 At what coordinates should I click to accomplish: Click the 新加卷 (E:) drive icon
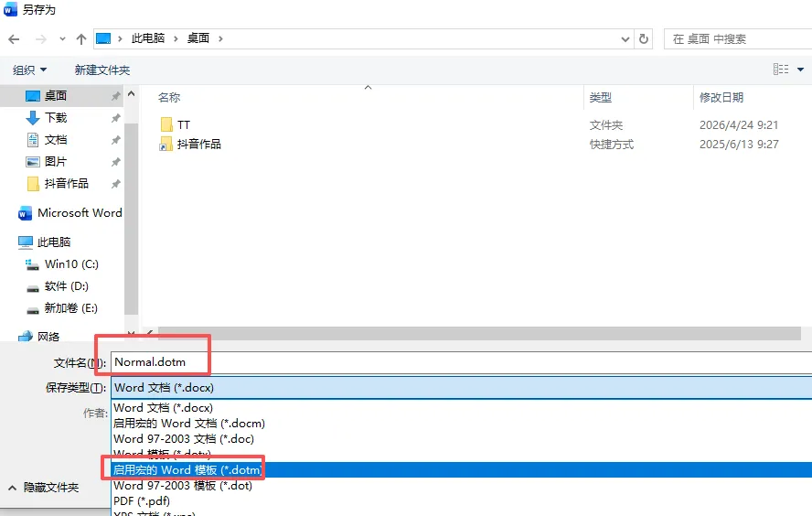[33, 310]
